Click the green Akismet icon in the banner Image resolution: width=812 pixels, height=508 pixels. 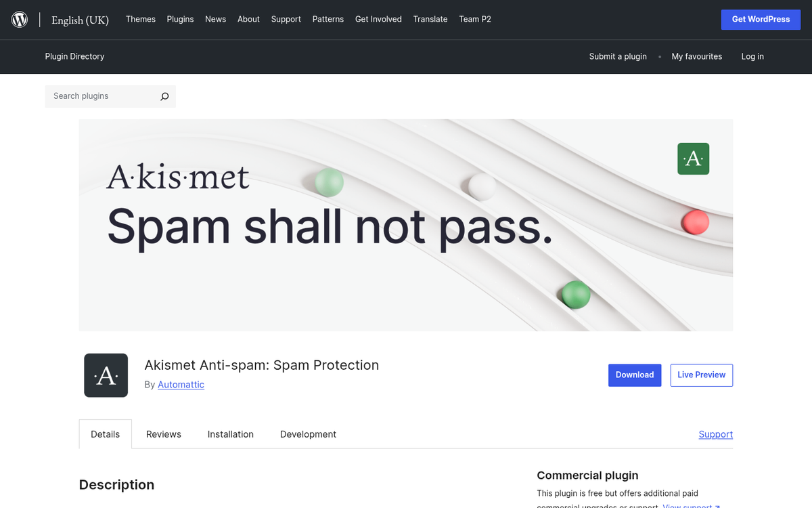click(693, 158)
